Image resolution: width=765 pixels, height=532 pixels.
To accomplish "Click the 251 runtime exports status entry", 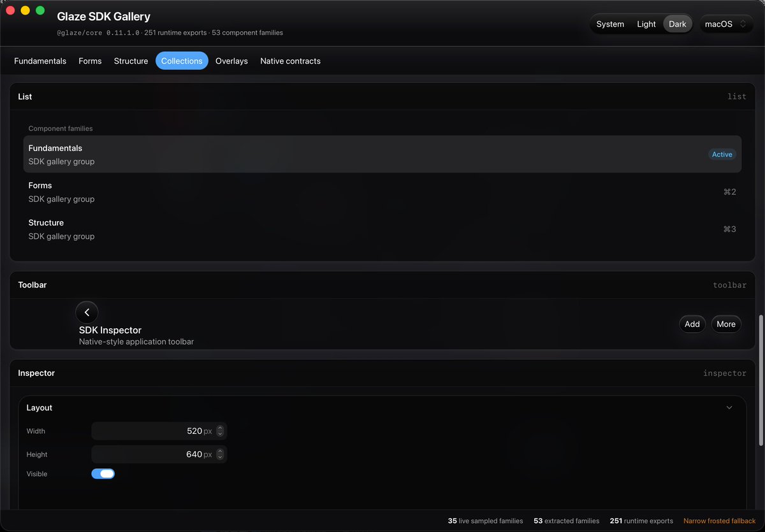I will pos(641,521).
